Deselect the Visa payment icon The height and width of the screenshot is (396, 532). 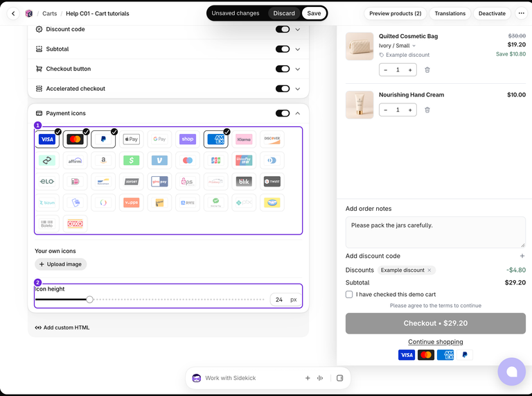click(47, 139)
